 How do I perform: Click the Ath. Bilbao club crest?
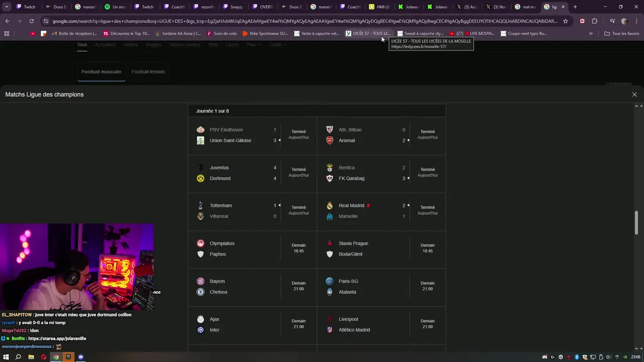[330, 130]
